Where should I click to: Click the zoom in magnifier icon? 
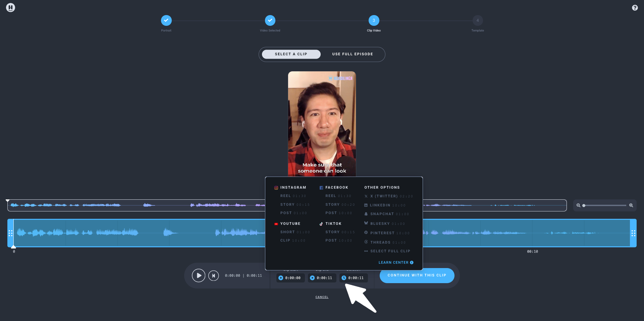point(631,205)
